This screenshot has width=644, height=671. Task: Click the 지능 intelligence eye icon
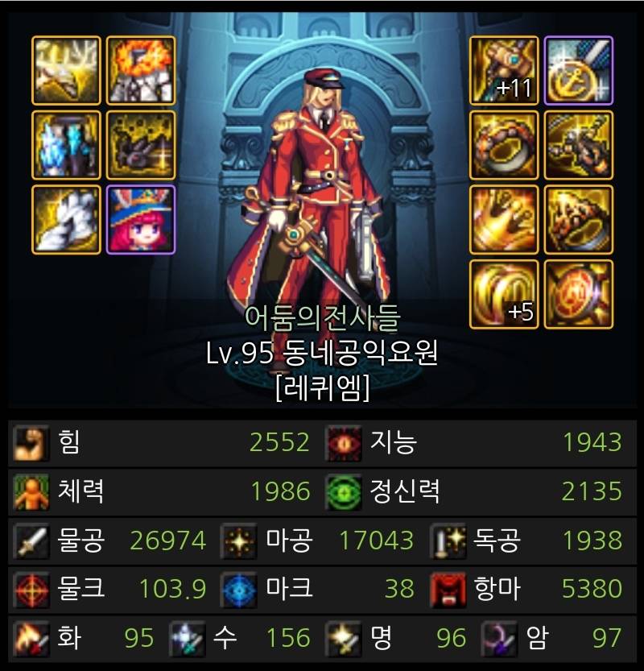(x=343, y=443)
